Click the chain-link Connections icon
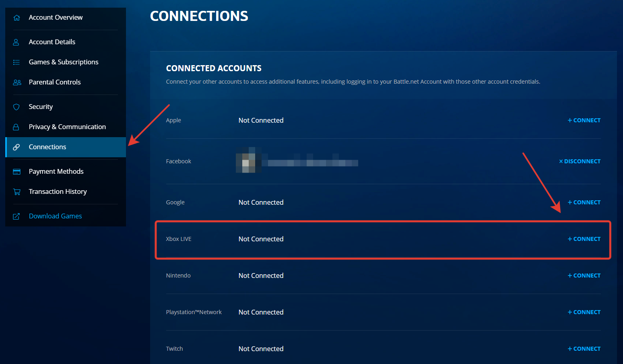 [17, 147]
